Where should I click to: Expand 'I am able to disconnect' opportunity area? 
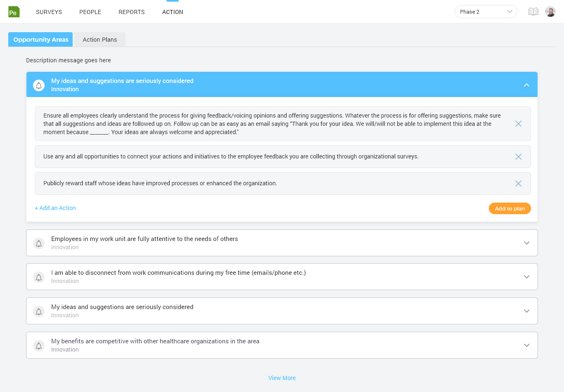point(526,277)
